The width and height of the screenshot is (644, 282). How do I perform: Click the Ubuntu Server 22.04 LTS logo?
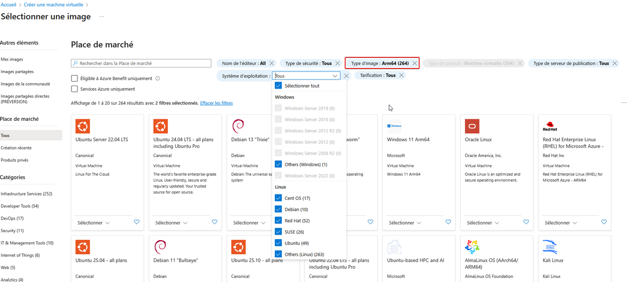pyautogui.click(x=83, y=126)
